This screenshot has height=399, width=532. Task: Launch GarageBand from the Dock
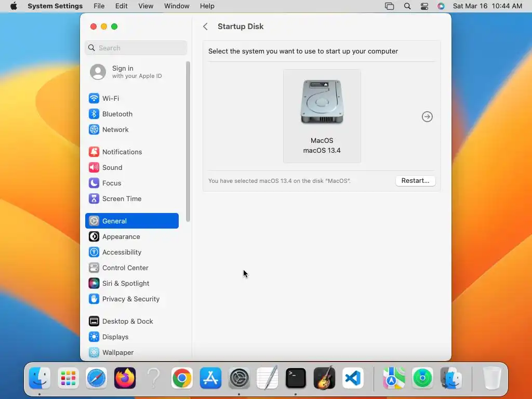324,378
